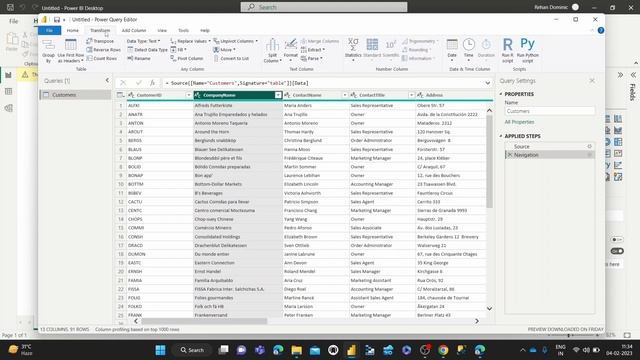
Task: Open the File tab
Action: tap(49, 31)
